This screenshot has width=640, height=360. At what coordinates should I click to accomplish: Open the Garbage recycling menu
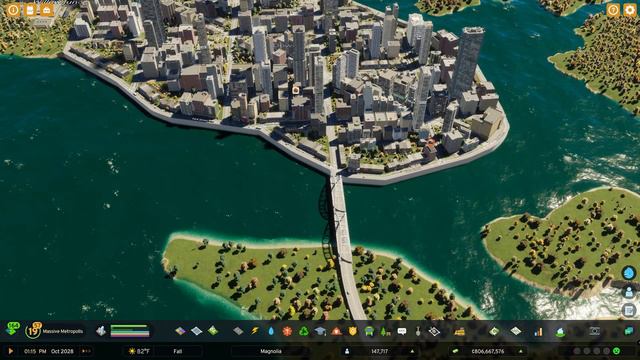pos(304,331)
